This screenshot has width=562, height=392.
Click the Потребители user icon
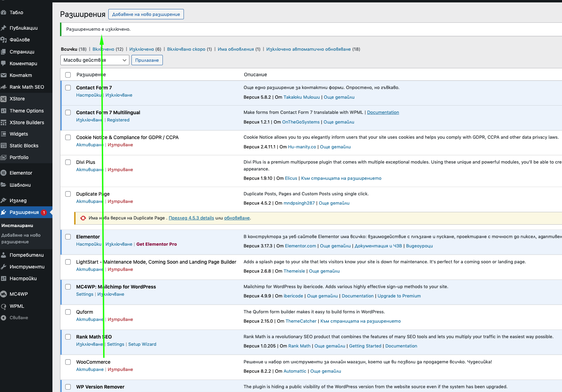pos(3,255)
